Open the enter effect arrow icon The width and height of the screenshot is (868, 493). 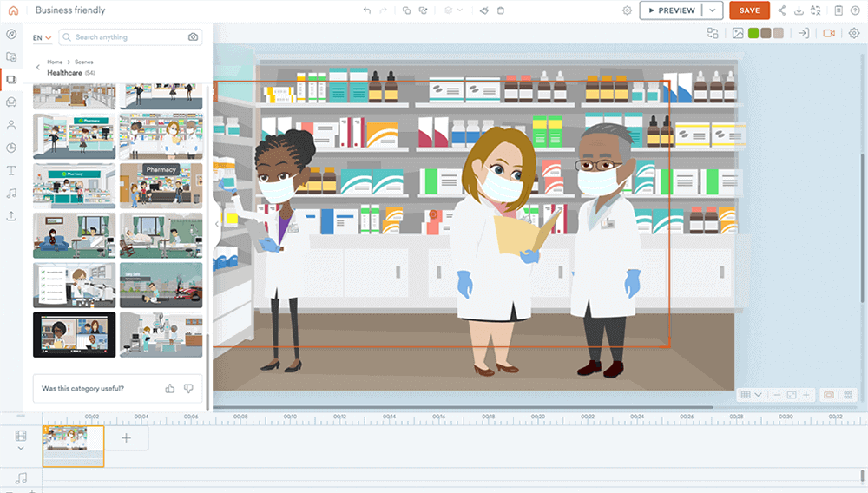(x=803, y=34)
